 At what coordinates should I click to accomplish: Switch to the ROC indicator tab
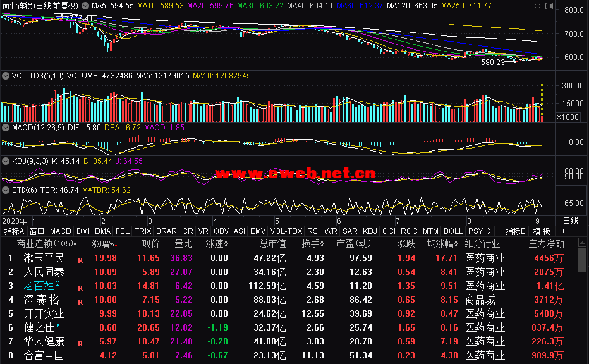409,231
